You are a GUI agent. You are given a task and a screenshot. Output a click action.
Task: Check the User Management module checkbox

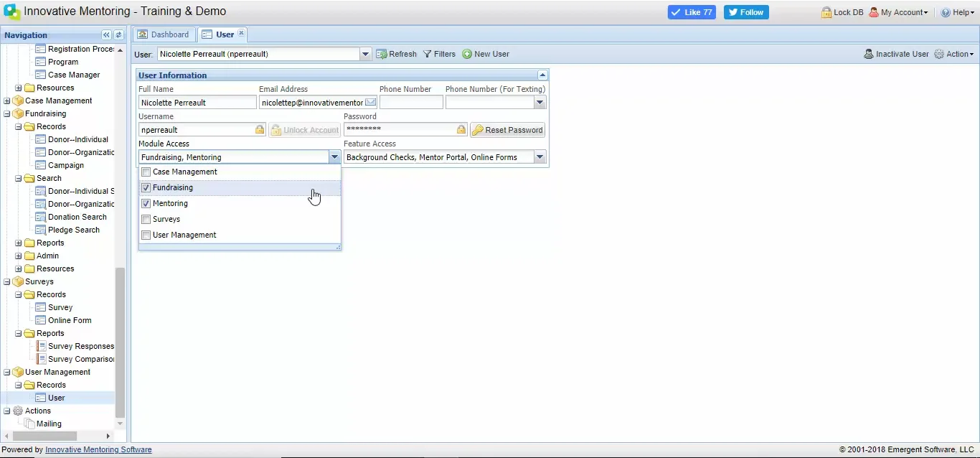point(146,235)
